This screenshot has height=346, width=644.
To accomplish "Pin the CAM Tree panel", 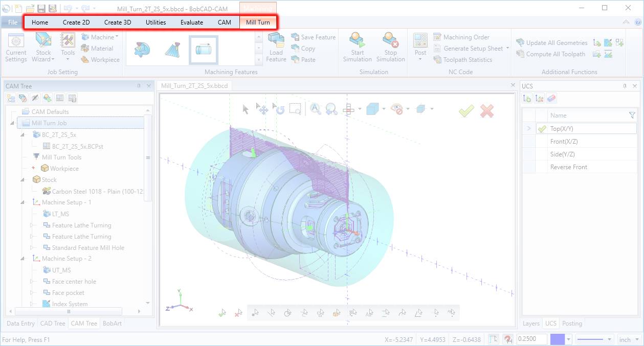I will [139, 86].
